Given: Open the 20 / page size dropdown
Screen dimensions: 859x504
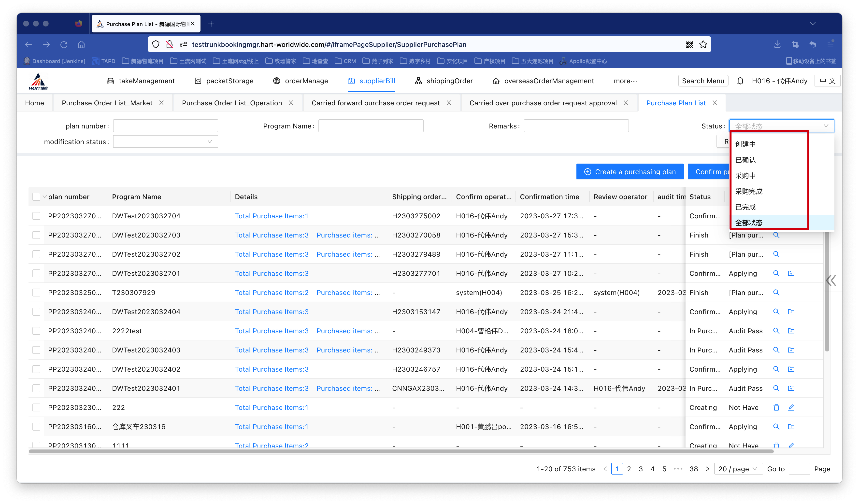Looking at the screenshot, I should (738, 469).
